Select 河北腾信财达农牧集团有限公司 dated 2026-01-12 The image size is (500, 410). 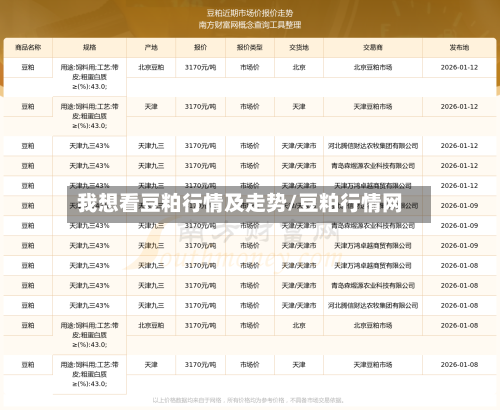373,146
